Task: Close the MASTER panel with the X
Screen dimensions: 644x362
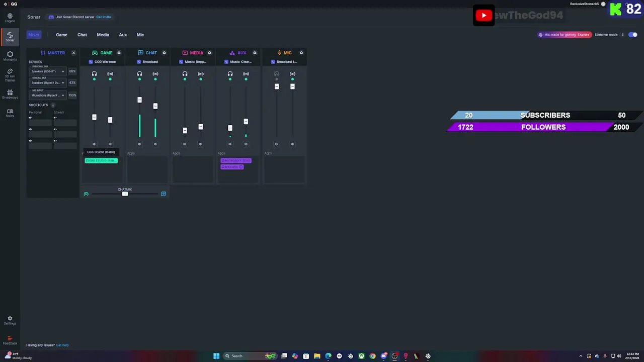Action: [73, 53]
